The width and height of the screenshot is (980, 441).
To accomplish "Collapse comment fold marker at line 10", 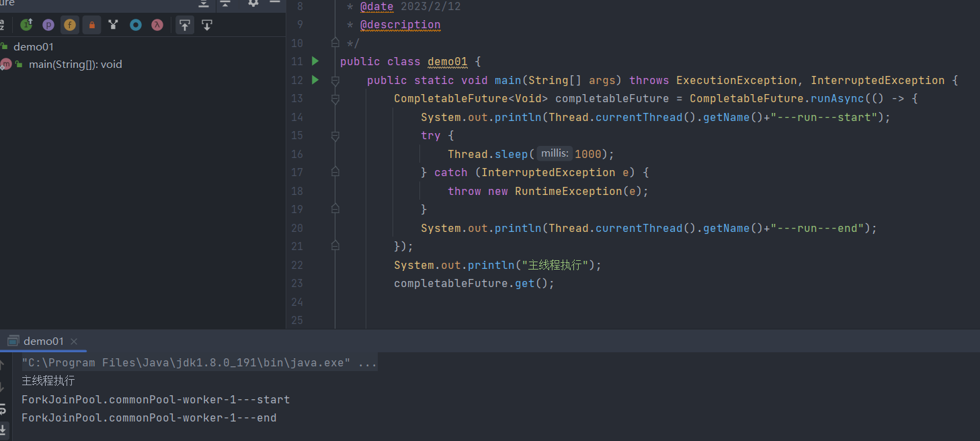I will [335, 43].
